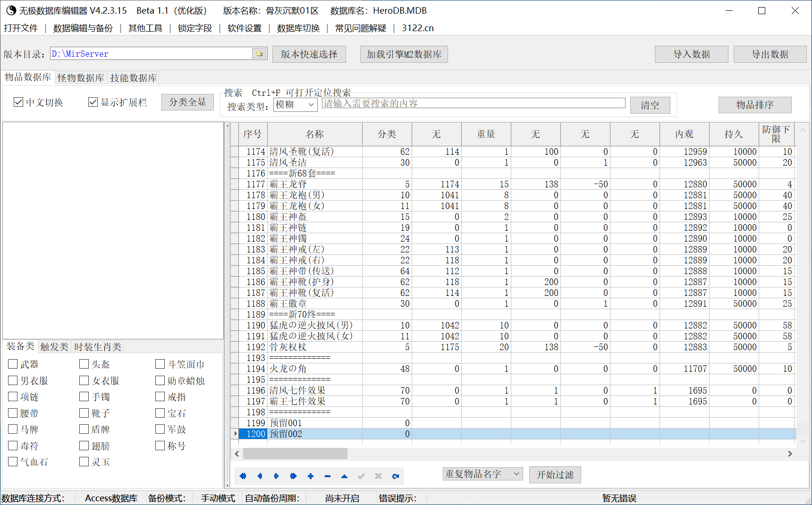The width and height of the screenshot is (812, 505).
Task: Open the 搜索类型 模糊 dropdown
Action: point(296,105)
